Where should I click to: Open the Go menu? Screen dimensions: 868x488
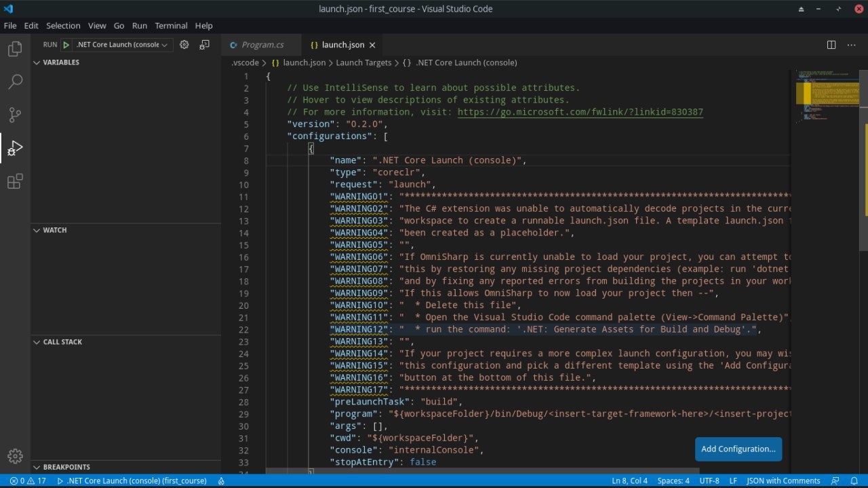coord(119,26)
